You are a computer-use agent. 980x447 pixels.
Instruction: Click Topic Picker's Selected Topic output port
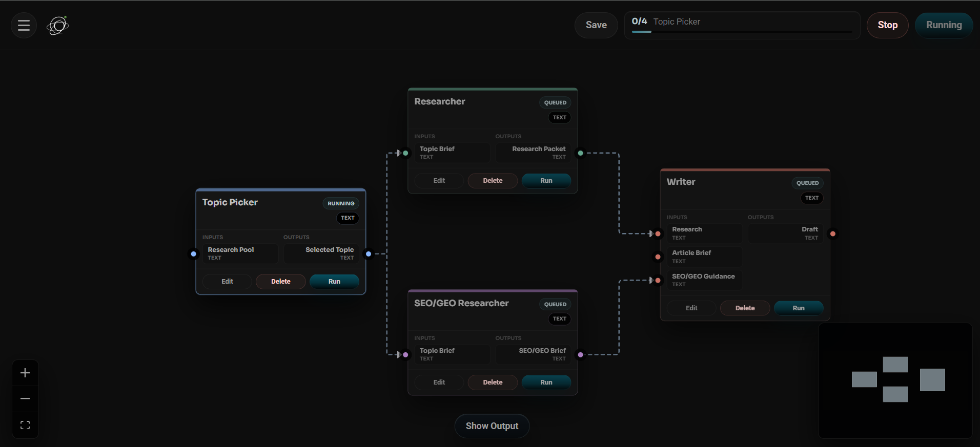369,254
